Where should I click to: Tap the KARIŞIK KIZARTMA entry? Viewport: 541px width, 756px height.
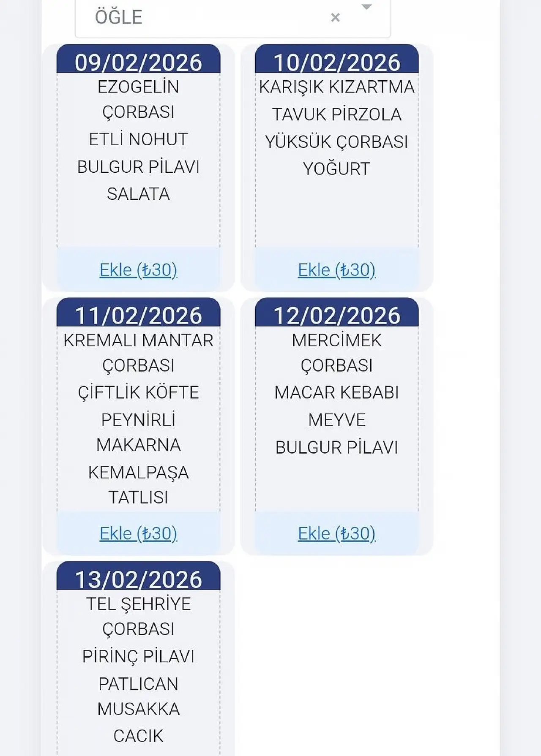[336, 87]
